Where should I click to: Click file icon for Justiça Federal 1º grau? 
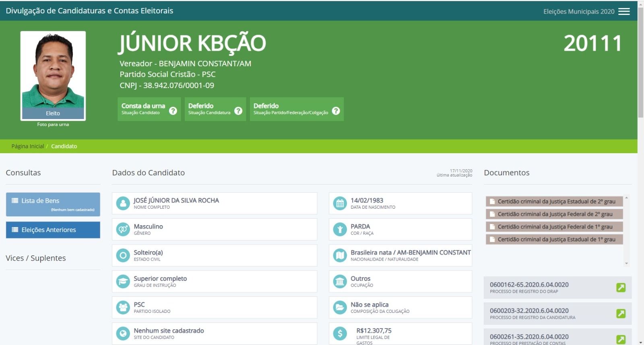point(492,227)
